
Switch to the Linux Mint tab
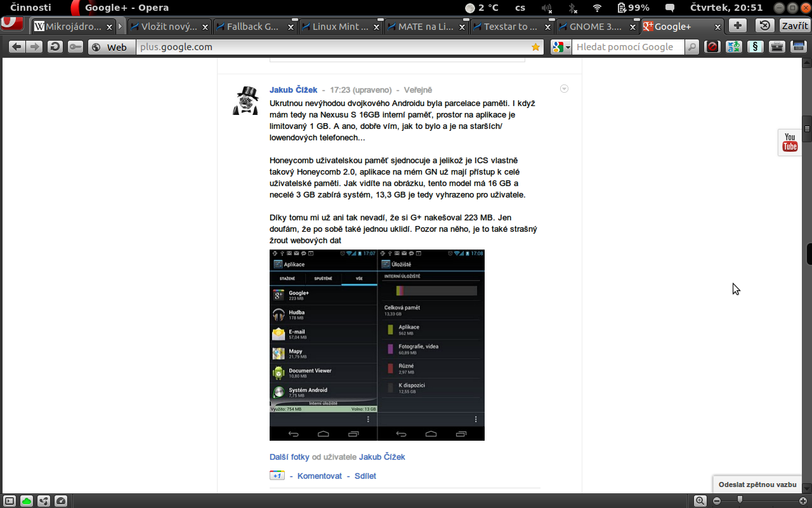(x=341, y=27)
